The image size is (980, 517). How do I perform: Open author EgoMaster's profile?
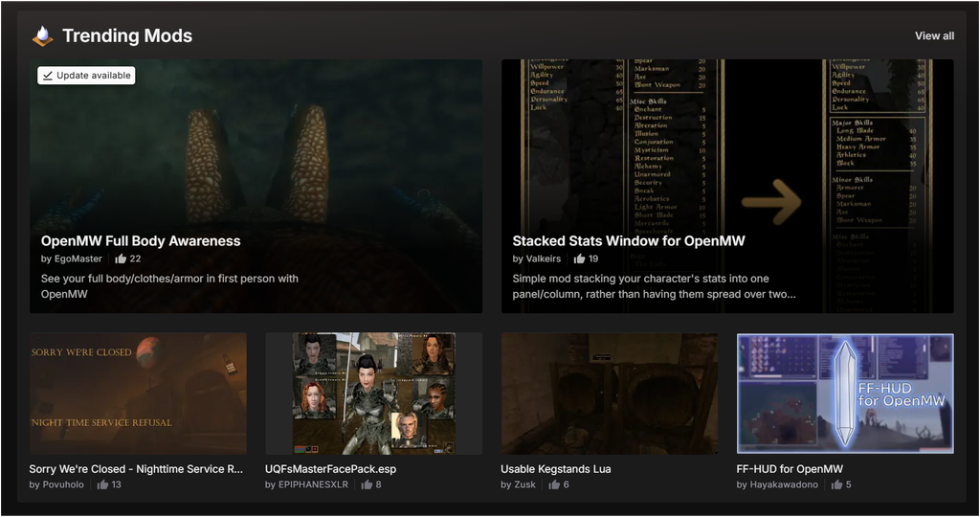pos(78,258)
